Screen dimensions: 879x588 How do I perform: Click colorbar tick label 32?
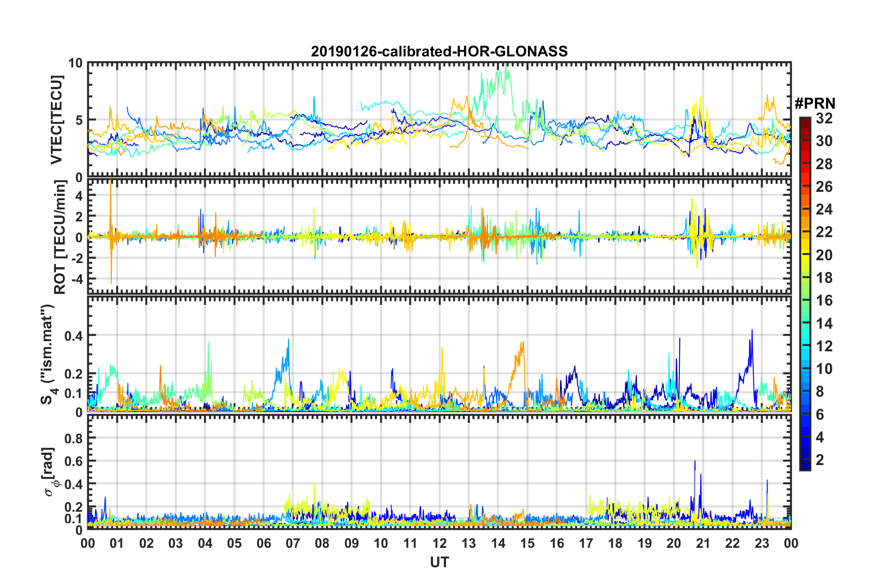pyautogui.click(x=824, y=118)
